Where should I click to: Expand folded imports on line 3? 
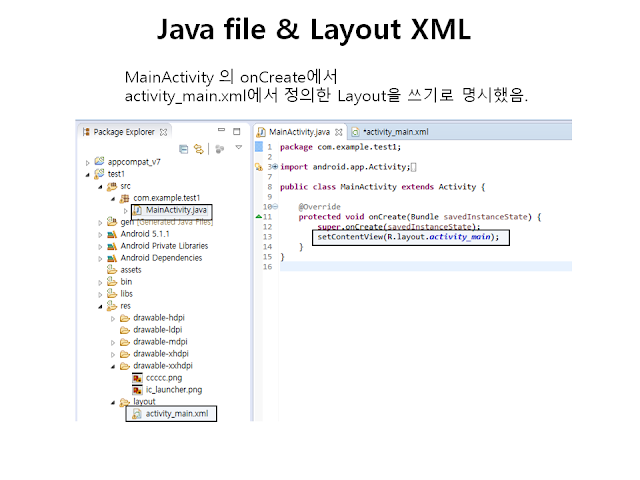click(276, 167)
